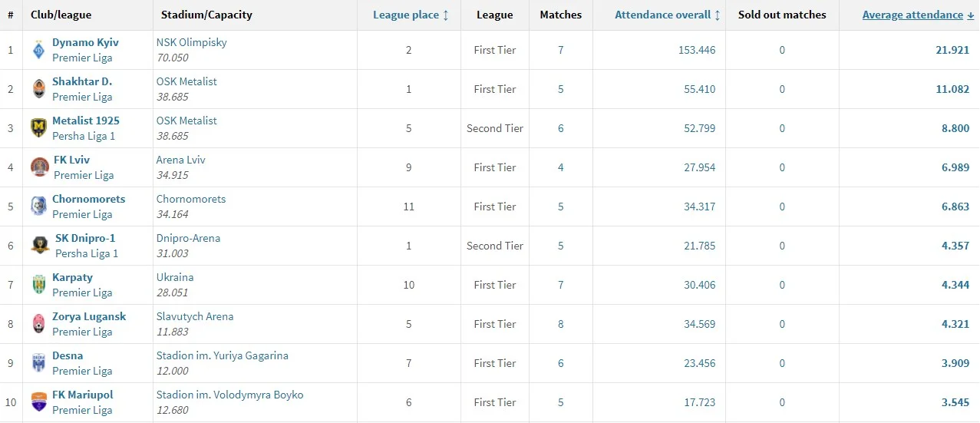Click the Shakhtar D. club crest icon
The width and height of the screenshot is (980, 423).
coord(38,89)
